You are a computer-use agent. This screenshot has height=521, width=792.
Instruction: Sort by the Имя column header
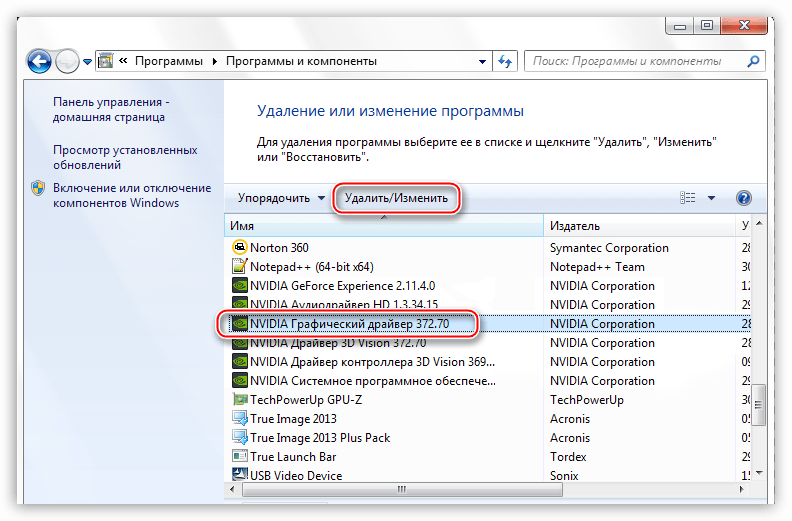pyautogui.click(x=384, y=226)
